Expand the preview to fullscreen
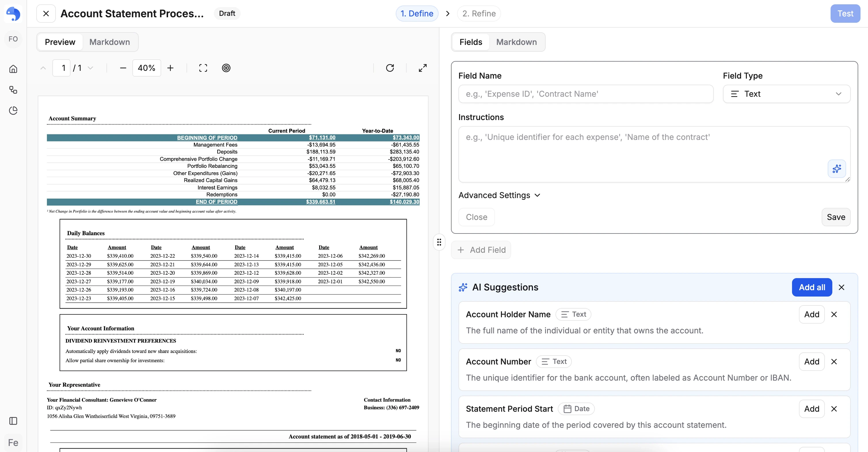 [x=422, y=68]
